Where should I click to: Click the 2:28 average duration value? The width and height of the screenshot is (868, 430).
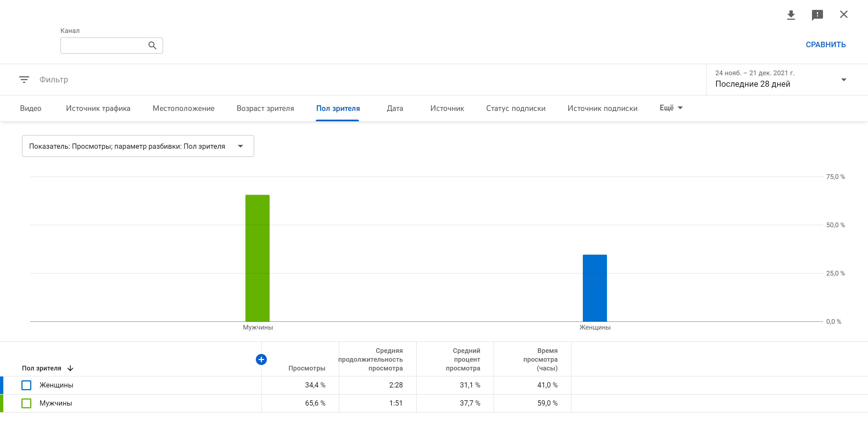396,385
